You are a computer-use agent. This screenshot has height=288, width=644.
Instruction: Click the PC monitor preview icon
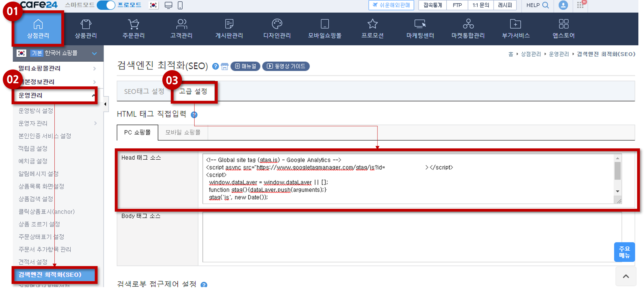[x=169, y=5]
